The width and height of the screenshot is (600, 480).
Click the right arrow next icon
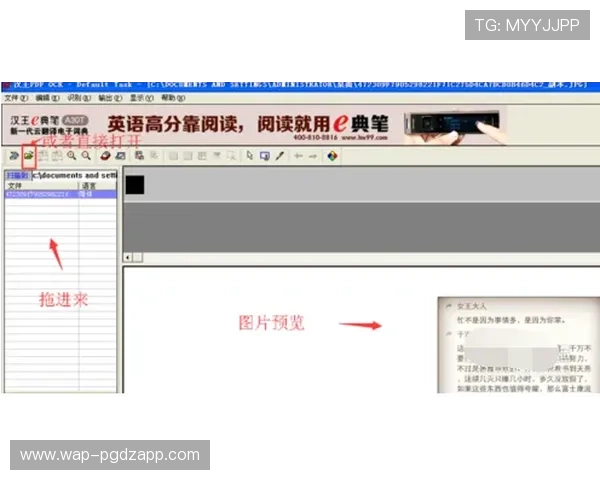tap(313, 156)
